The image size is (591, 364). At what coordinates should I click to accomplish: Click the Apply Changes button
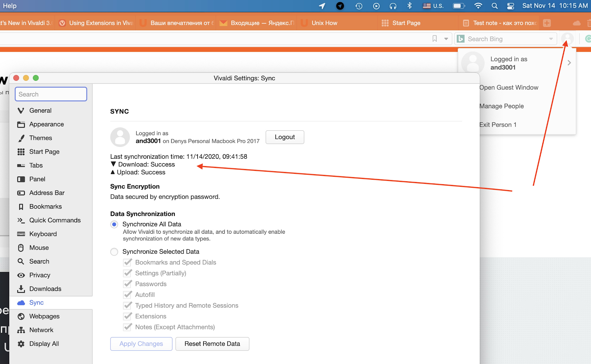click(141, 344)
